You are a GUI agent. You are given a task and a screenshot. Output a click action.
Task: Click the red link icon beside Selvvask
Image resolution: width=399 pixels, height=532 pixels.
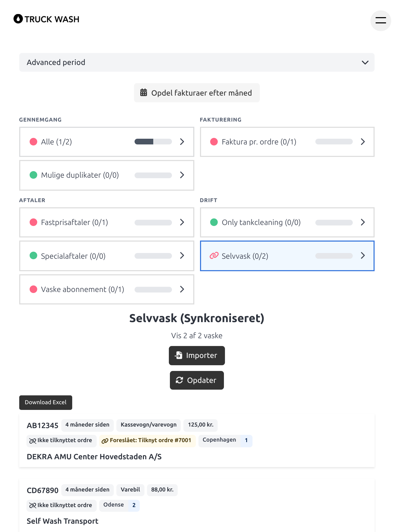coord(214,256)
